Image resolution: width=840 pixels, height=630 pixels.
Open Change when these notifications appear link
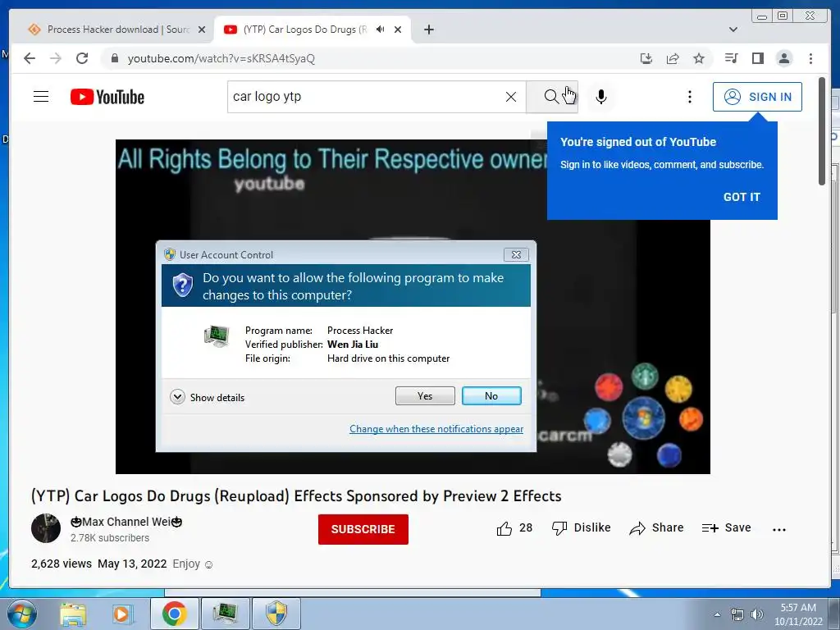pos(436,429)
